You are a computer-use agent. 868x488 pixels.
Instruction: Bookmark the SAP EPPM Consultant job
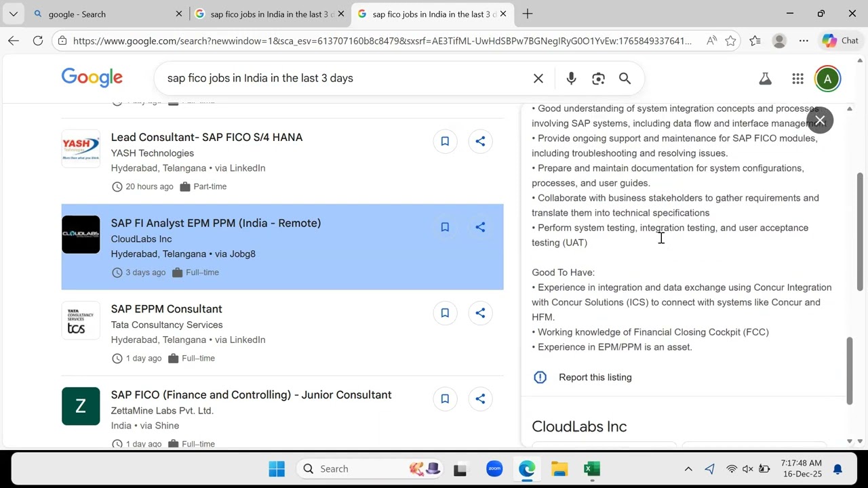click(445, 313)
